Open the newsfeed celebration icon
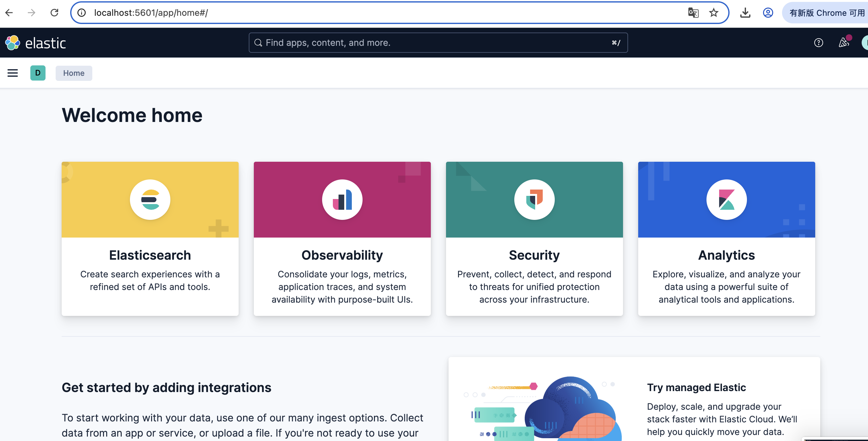This screenshot has width=868, height=441. click(844, 42)
